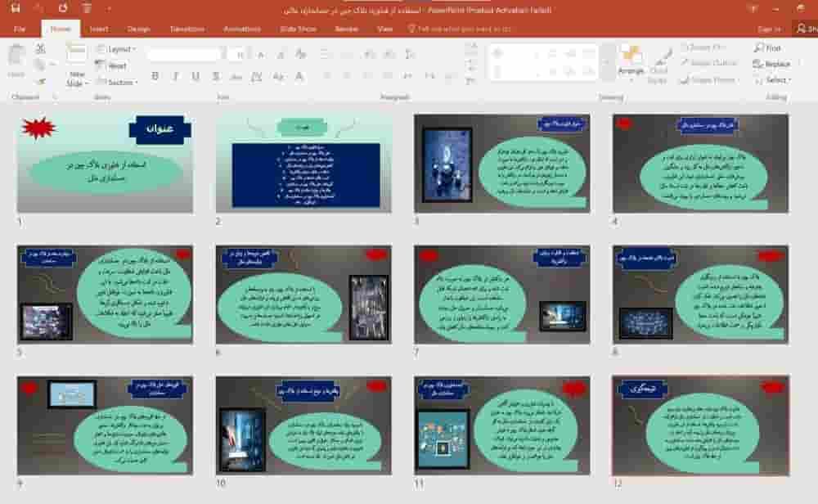Click the Cut scissors icon
Viewport: 818px width, 504px height.
coord(41,48)
